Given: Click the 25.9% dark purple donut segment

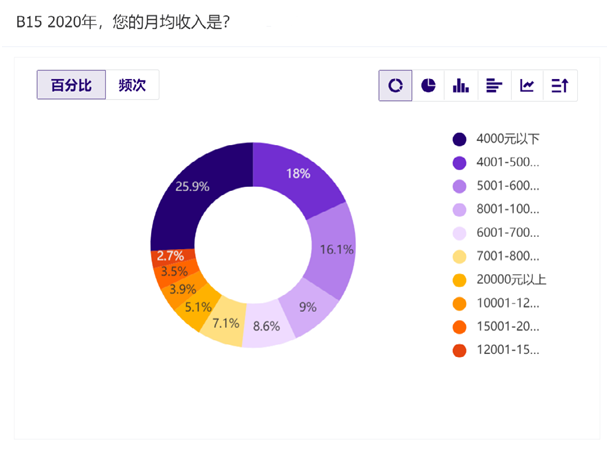Looking at the screenshot, I should [192, 185].
